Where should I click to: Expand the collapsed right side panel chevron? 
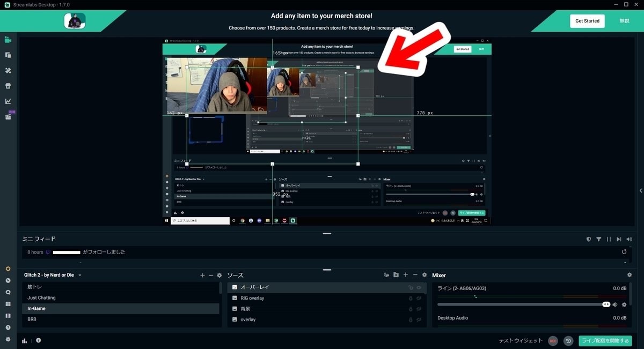click(641, 190)
